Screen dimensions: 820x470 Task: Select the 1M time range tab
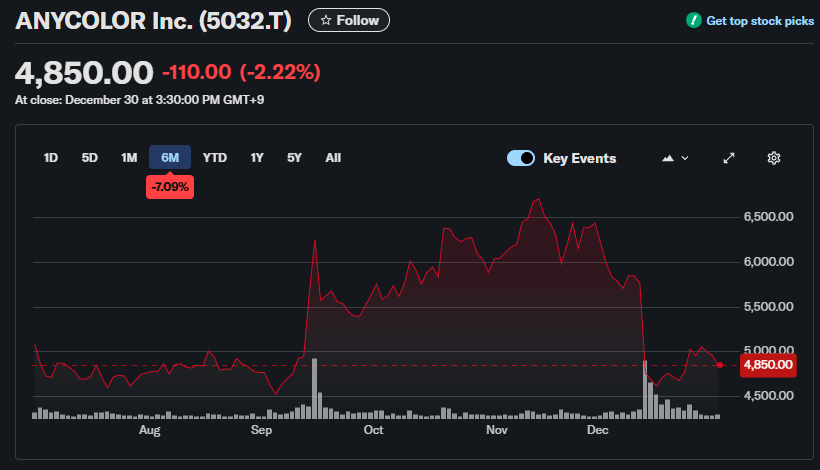point(129,158)
